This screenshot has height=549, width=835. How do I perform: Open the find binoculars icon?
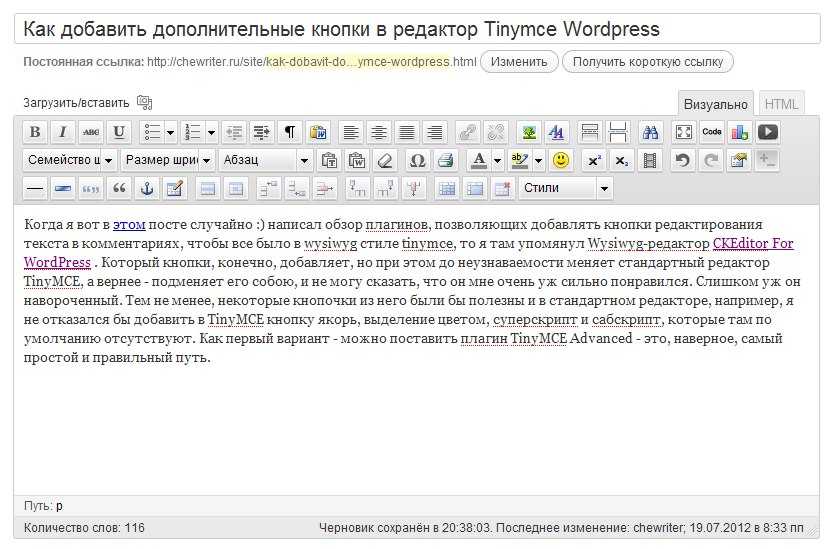coord(650,132)
